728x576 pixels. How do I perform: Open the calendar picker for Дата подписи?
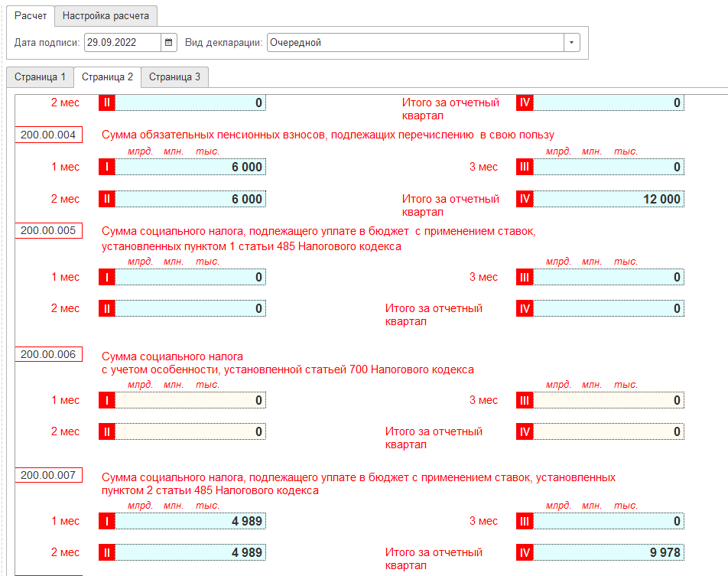(169, 43)
